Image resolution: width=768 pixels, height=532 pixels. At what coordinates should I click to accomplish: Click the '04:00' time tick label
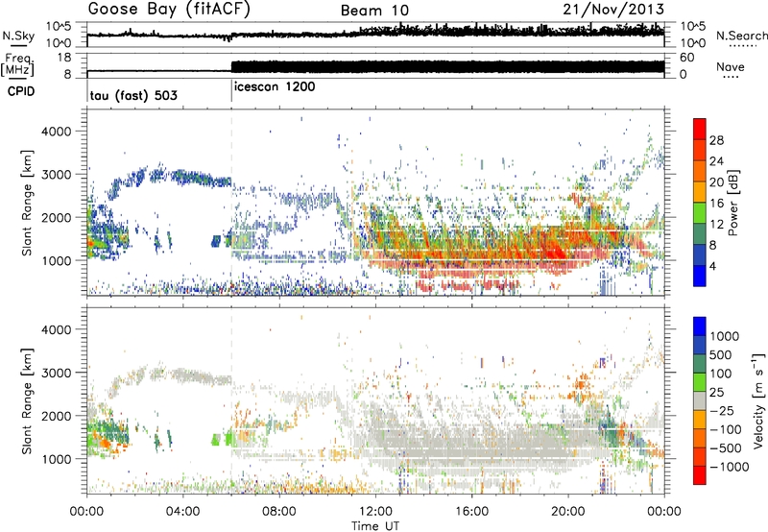[x=182, y=511]
